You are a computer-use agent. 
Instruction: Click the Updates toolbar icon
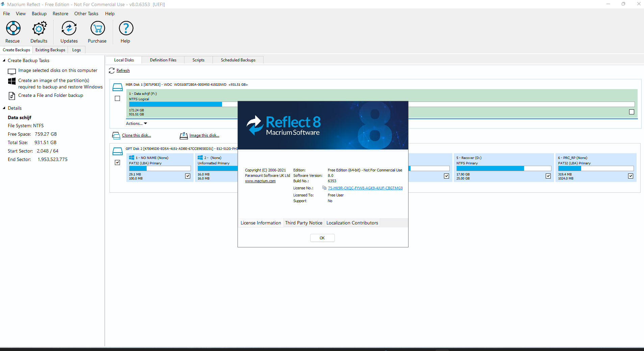coord(69,28)
